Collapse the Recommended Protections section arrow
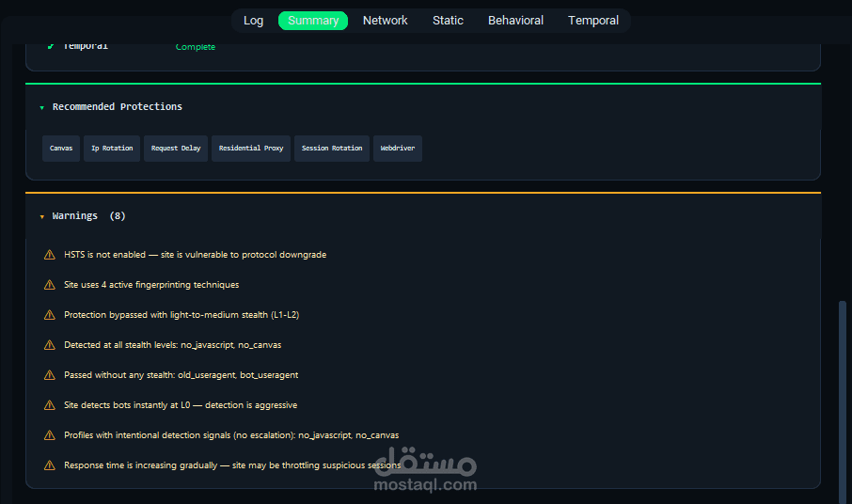This screenshot has height=504, width=852. click(41, 107)
